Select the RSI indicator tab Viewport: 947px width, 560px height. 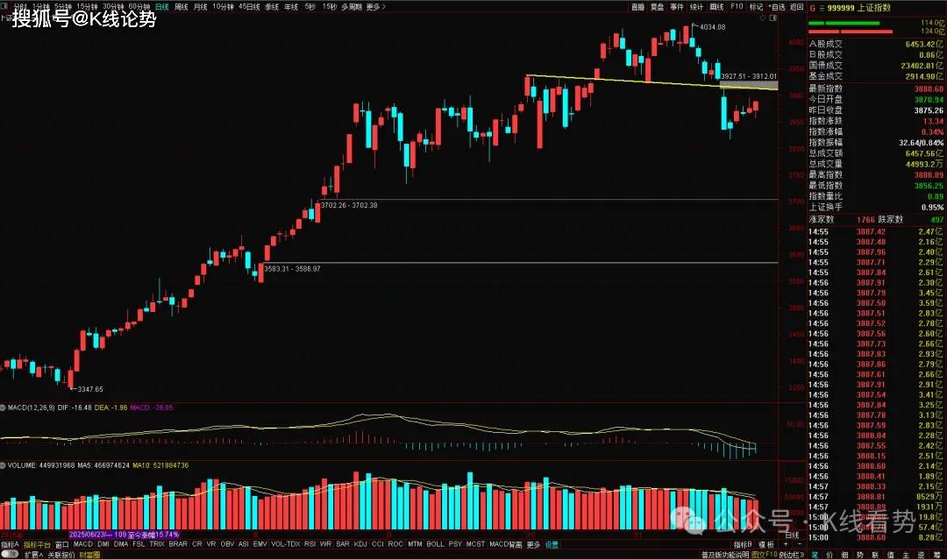(x=310, y=544)
